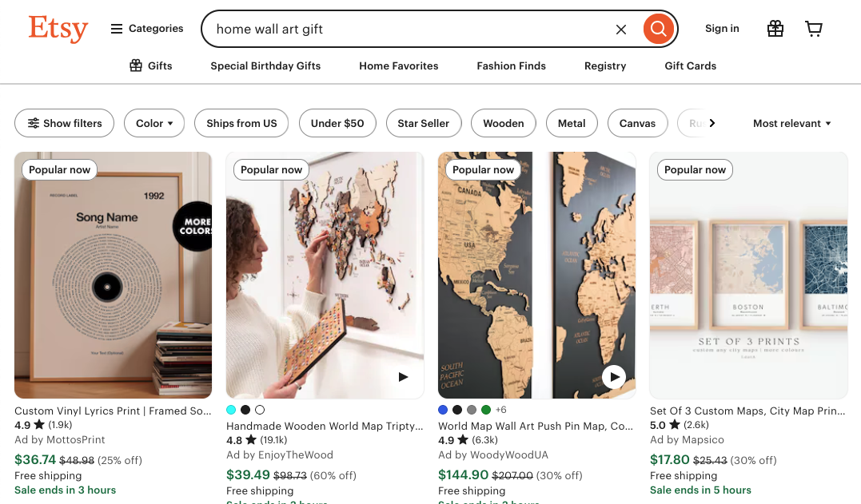Enable the Star Seller filter

pos(423,123)
